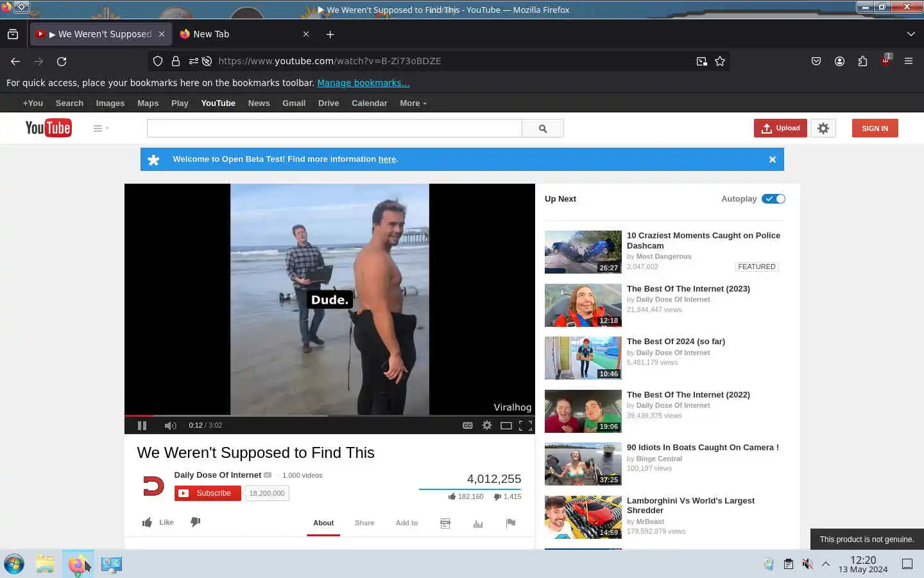
Task: Open the guide menu next to YouTube logo
Action: (x=101, y=128)
